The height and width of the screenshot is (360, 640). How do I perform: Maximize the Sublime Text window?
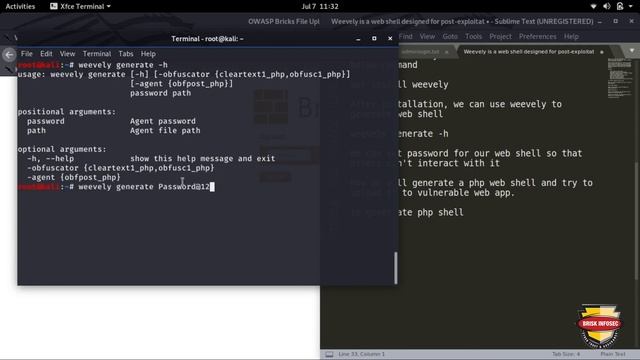(616, 21)
